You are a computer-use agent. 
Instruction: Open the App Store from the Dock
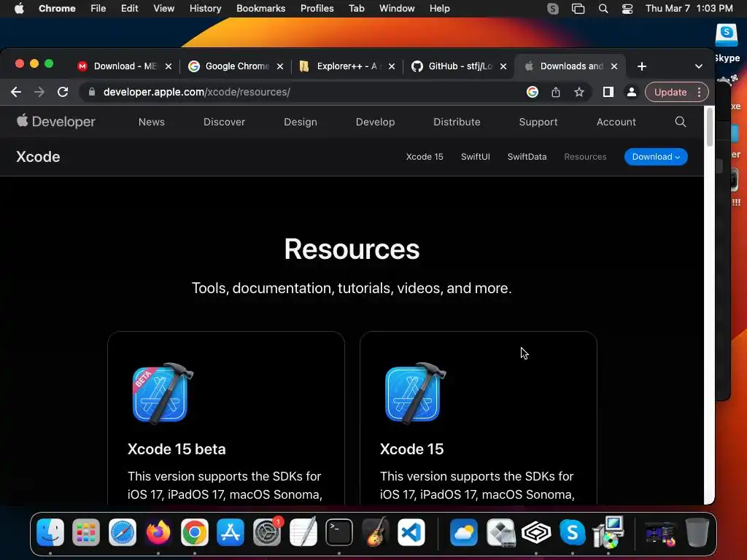coord(231,532)
